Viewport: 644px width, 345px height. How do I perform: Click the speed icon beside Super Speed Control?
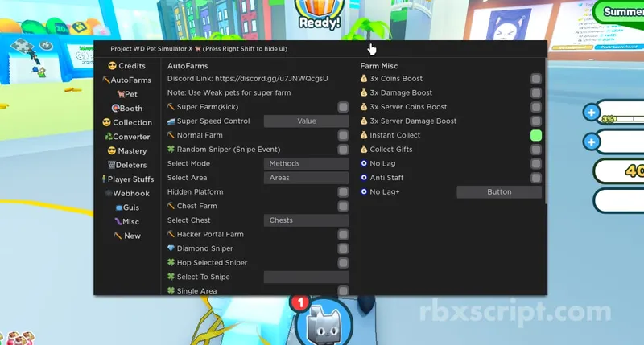[x=171, y=121]
